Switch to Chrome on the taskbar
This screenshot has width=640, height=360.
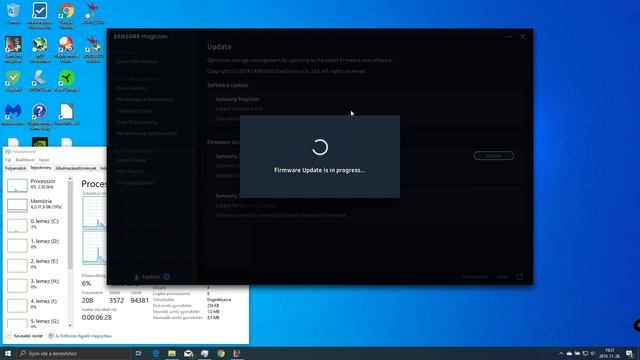click(221, 353)
